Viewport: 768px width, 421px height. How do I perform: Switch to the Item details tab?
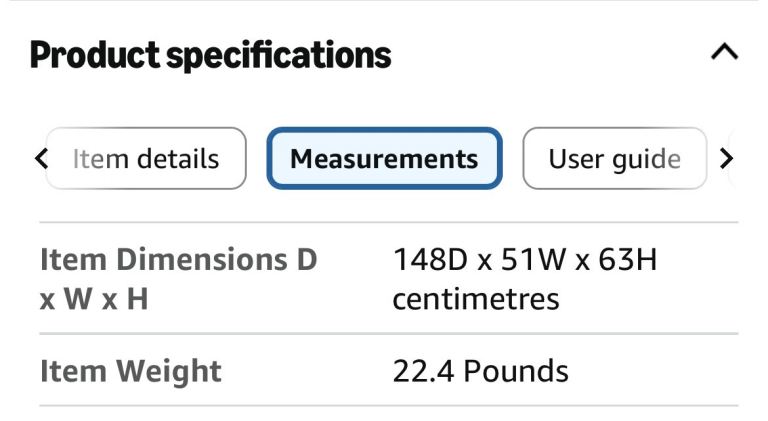[146, 158]
